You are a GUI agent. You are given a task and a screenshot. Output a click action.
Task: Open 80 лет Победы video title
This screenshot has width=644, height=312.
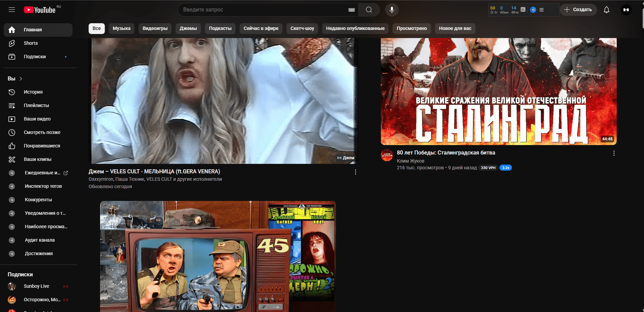(446, 153)
